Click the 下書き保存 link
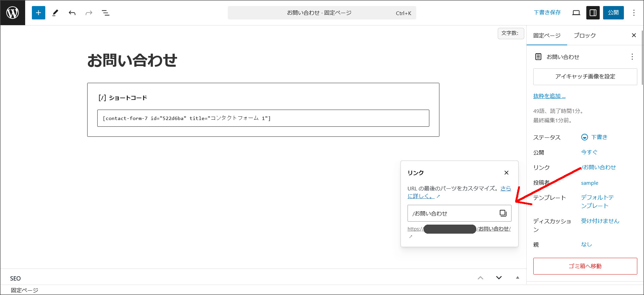This screenshot has width=644, height=295. click(547, 13)
